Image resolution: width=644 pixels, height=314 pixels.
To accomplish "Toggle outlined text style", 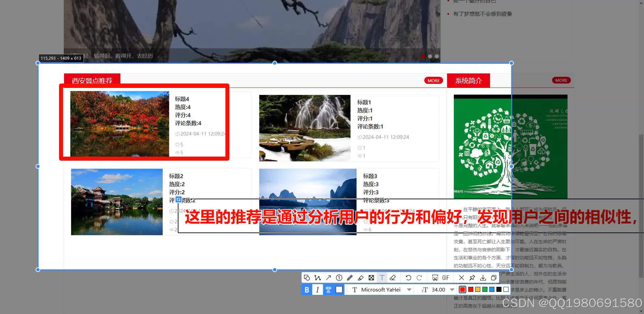I will click(x=328, y=289).
